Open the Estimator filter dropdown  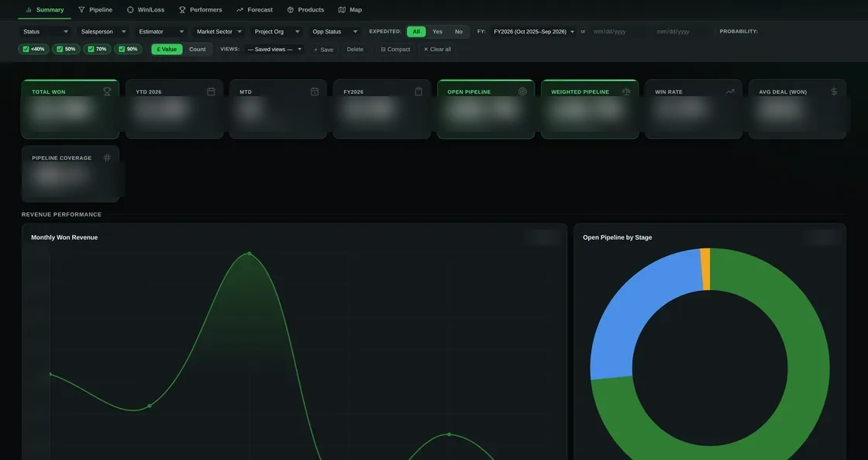tap(162, 32)
